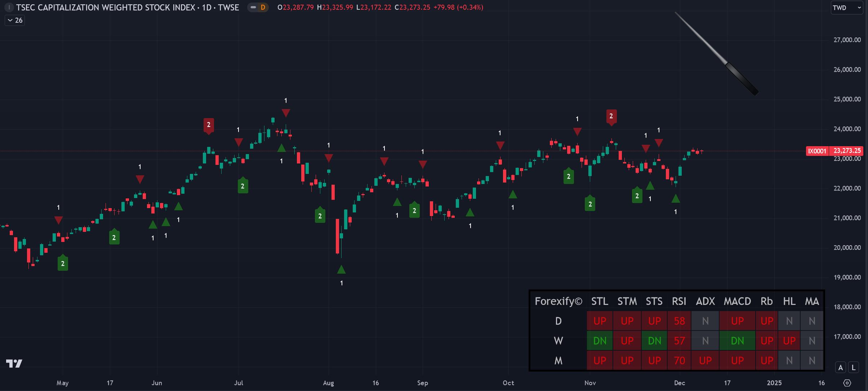Select the W row in the Forexify panel
Screen dimensions: 868x391
tap(558, 341)
